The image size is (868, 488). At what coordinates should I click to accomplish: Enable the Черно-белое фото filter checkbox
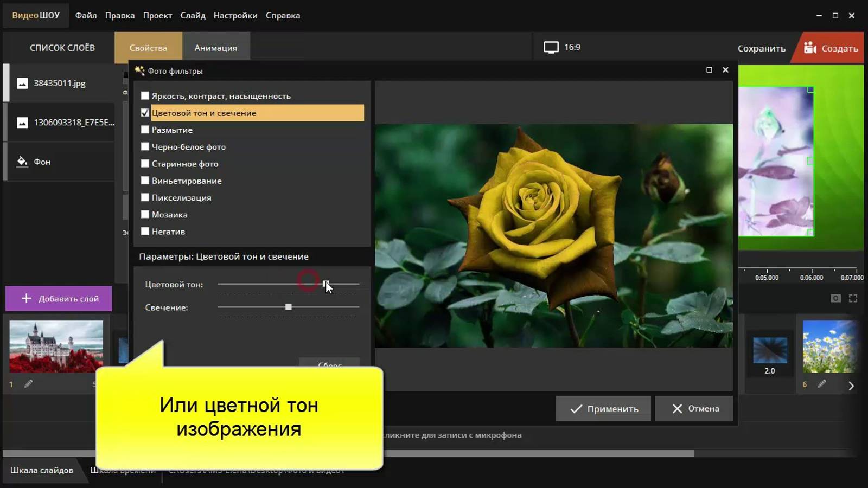point(145,146)
